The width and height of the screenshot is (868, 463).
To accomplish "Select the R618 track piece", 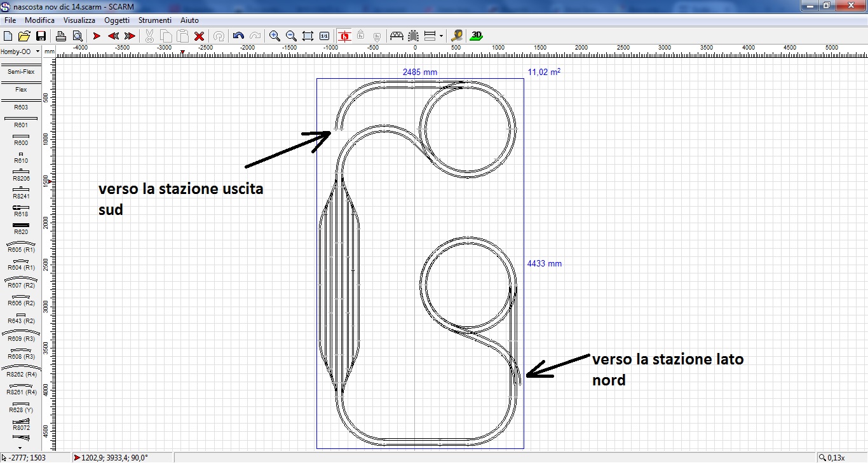I will coord(21,212).
